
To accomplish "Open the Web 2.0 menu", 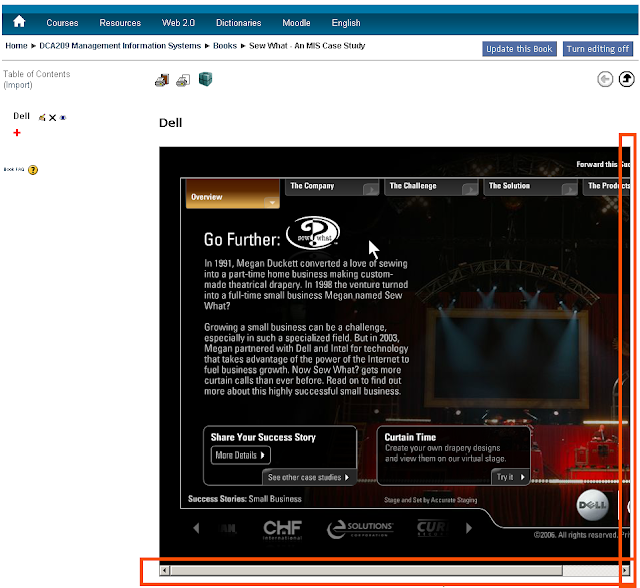I will point(178,23).
